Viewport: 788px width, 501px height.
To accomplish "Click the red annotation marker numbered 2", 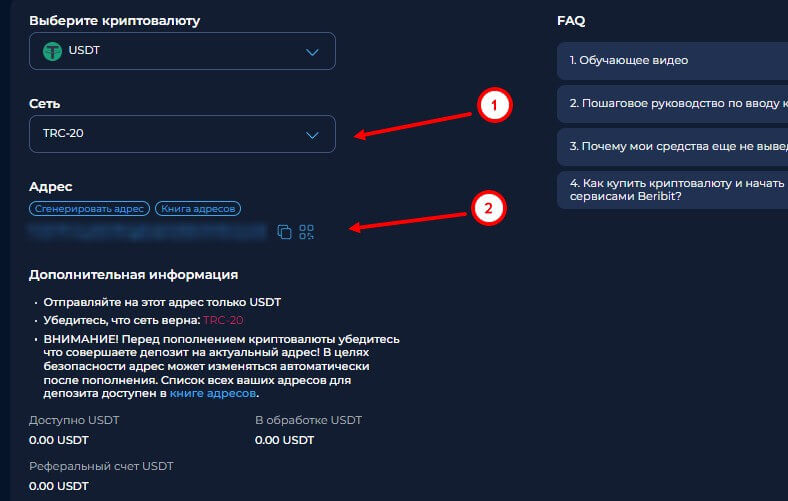I will tap(488, 208).
